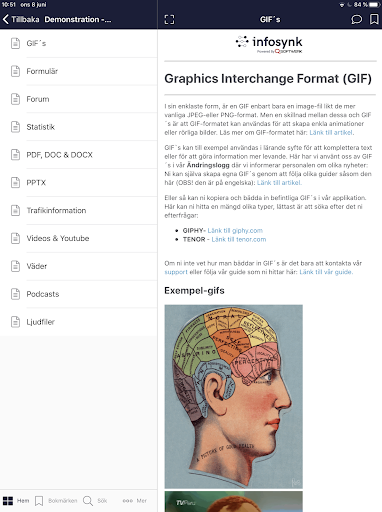Open the Statistik list item
This screenshot has height=512, width=382.
click(79, 127)
